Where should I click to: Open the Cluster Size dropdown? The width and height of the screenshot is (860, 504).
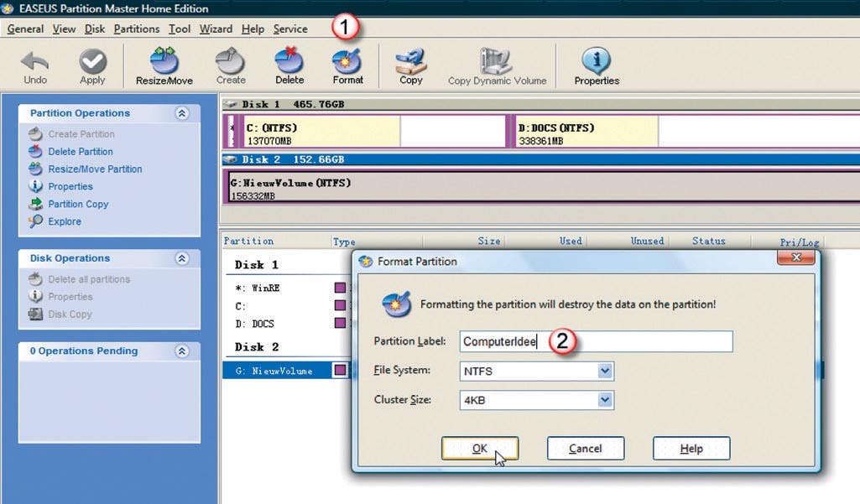pyautogui.click(x=604, y=400)
